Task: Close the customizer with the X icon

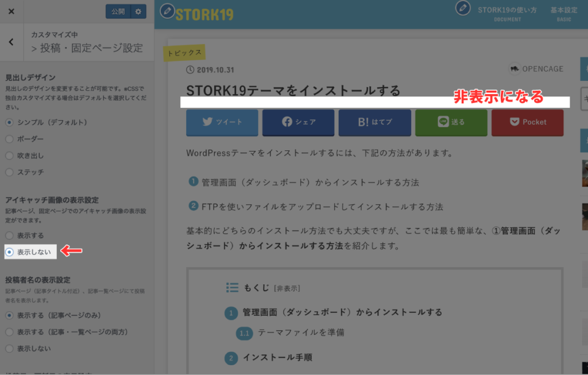Action: tap(11, 11)
